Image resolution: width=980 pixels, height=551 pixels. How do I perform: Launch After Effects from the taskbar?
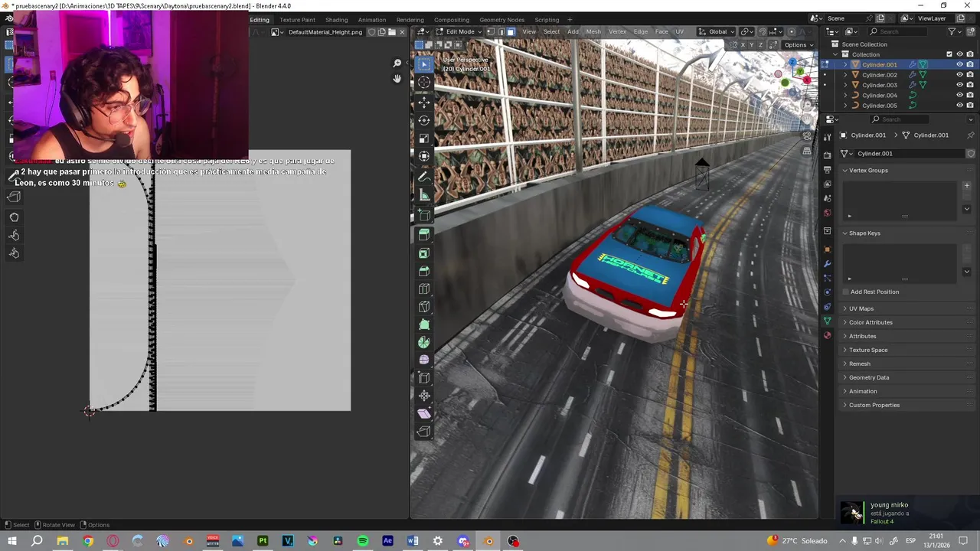[x=388, y=541]
